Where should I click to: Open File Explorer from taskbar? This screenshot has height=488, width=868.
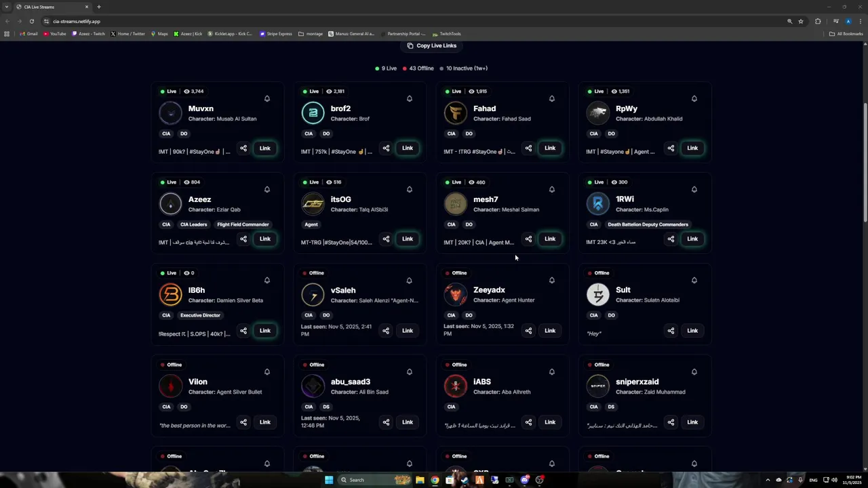tap(420, 480)
